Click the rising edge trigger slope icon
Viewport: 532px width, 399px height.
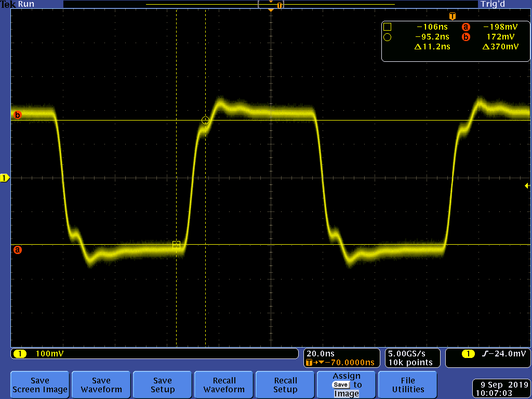486,353
